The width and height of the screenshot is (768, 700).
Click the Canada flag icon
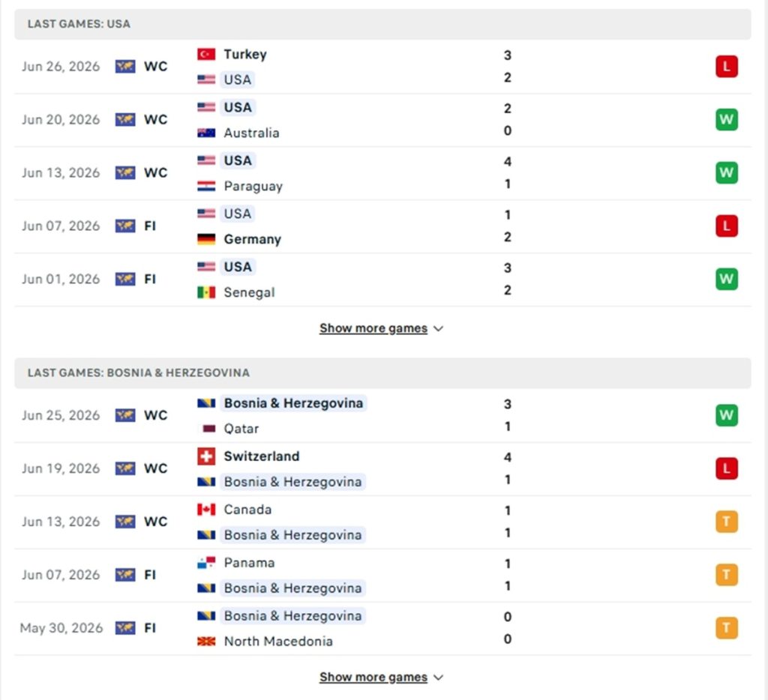(206, 510)
